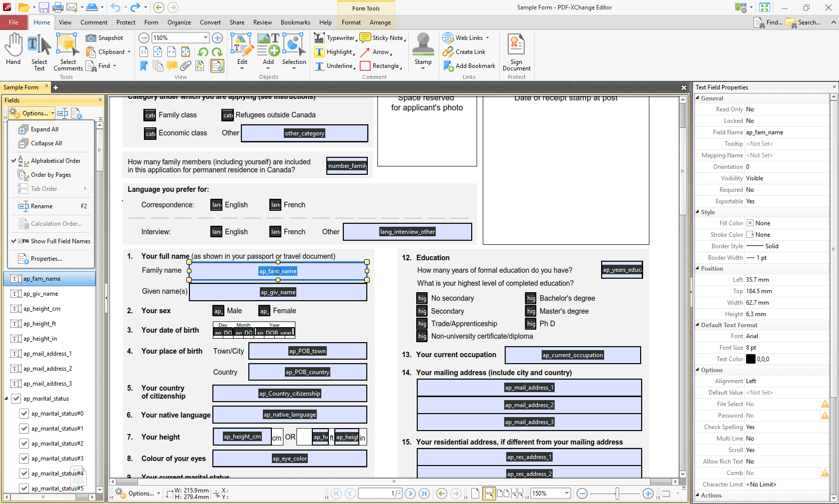Open the Organize ribbon tab

179,22
